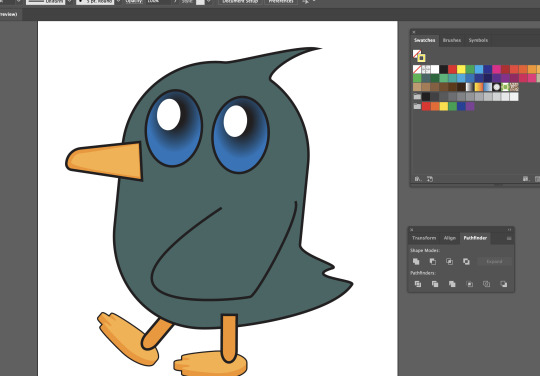Select the darkest gray swatch in grays group
Screen dimensions: 540x376
pos(426,97)
